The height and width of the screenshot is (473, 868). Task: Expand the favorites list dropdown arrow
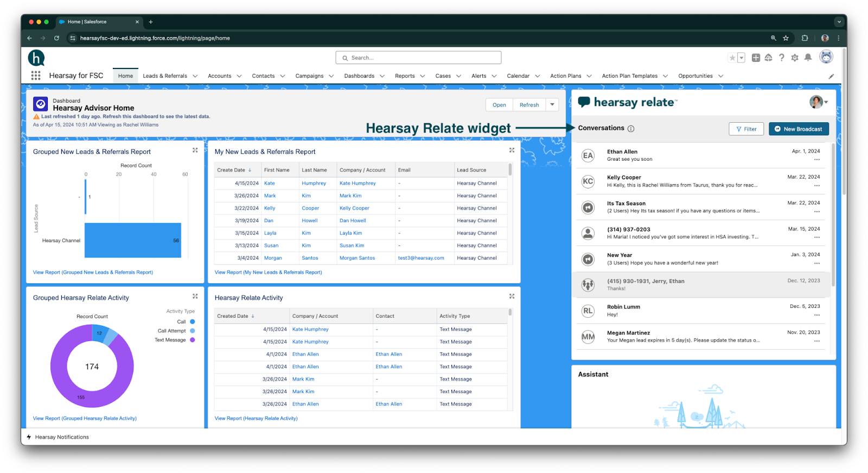tap(742, 58)
